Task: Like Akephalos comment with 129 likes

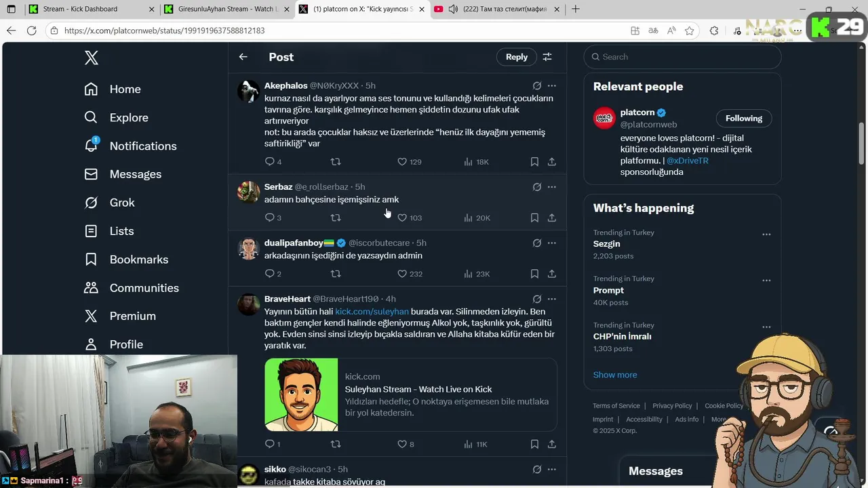Action: pyautogui.click(x=409, y=162)
